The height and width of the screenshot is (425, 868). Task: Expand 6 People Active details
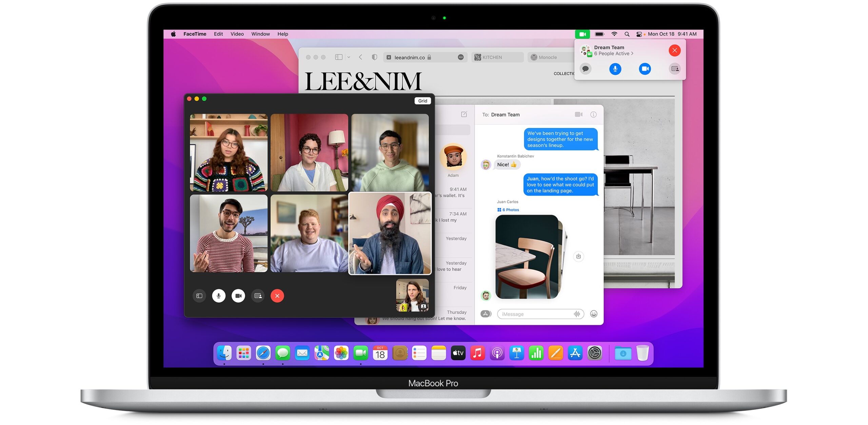(614, 54)
